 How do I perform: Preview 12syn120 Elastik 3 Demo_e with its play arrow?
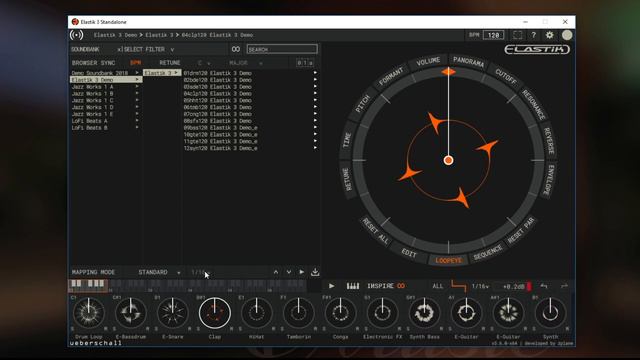click(x=315, y=148)
